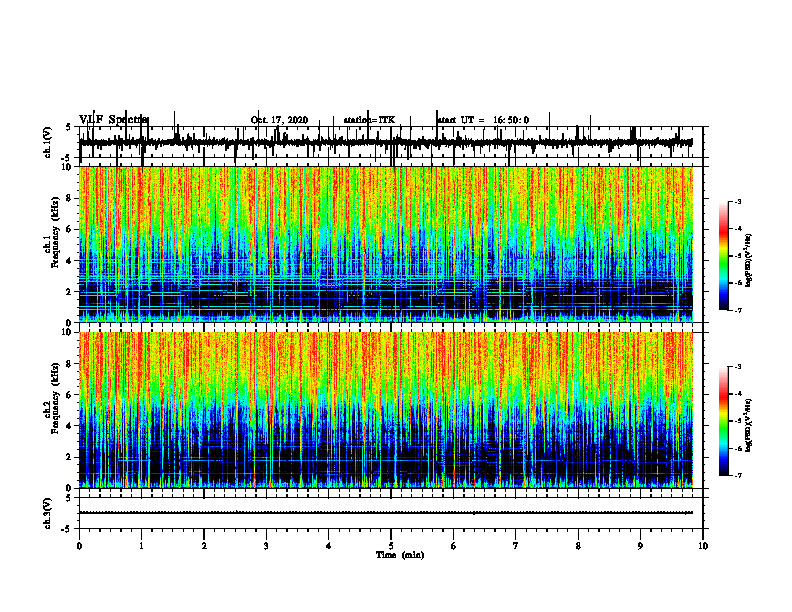Viewport: 792px width, 612px height.
Task: Click the ch.1 voltage waveform trace
Action: [386, 143]
